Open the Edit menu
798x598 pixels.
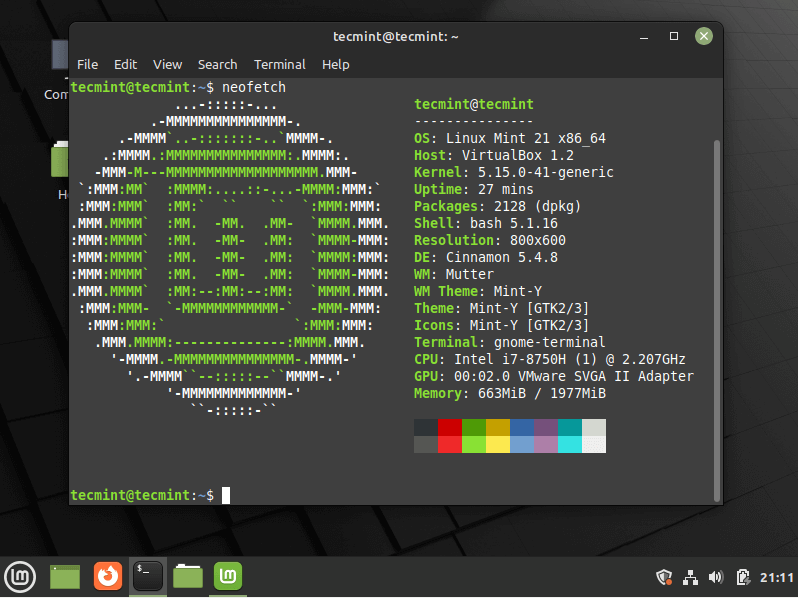tap(125, 64)
